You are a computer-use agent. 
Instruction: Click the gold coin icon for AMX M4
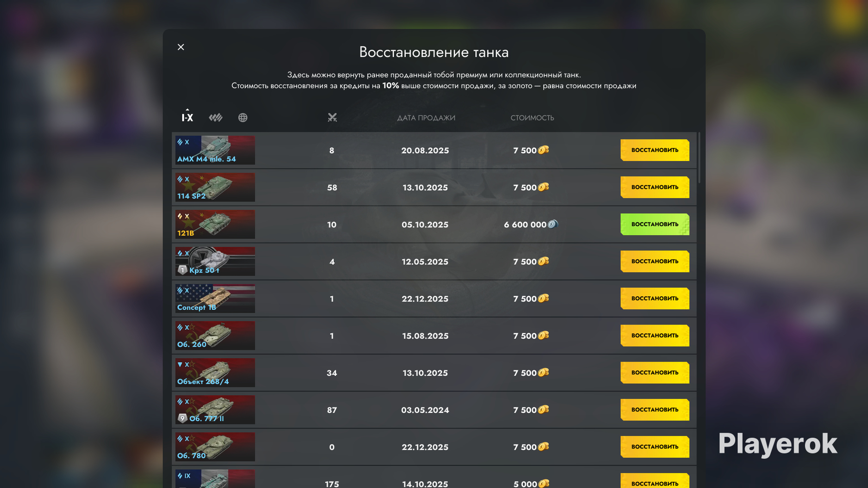point(543,150)
